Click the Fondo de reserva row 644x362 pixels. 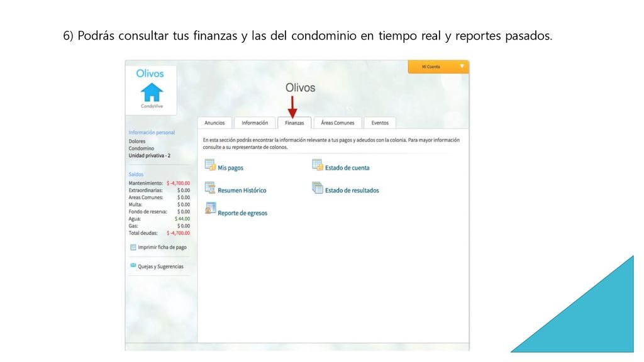pyautogui.click(x=159, y=212)
